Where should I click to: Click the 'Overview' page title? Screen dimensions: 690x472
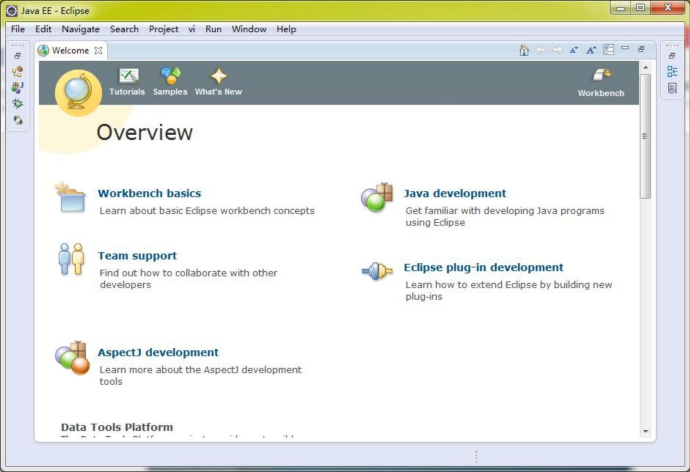coord(145,132)
